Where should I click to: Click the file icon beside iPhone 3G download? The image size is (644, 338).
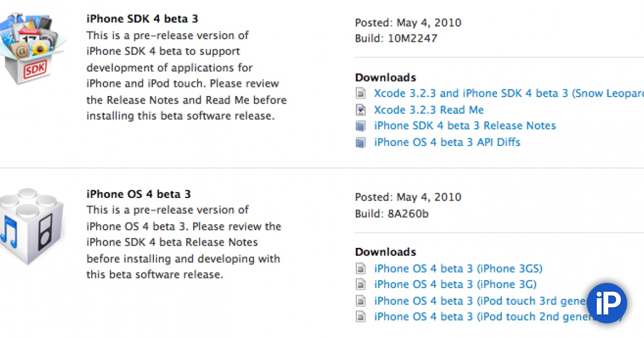(361, 284)
